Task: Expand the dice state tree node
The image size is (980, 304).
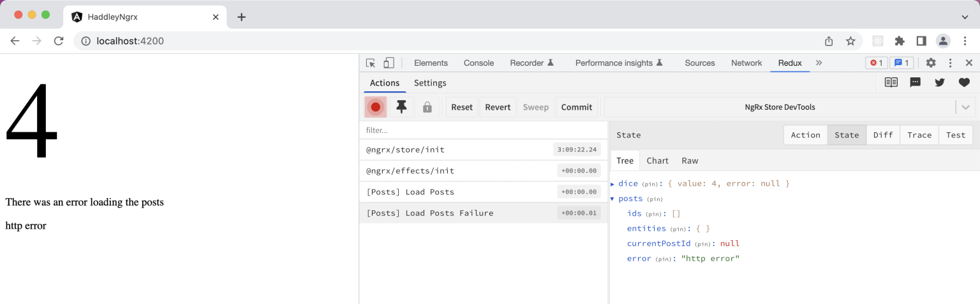Action: [613, 184]
